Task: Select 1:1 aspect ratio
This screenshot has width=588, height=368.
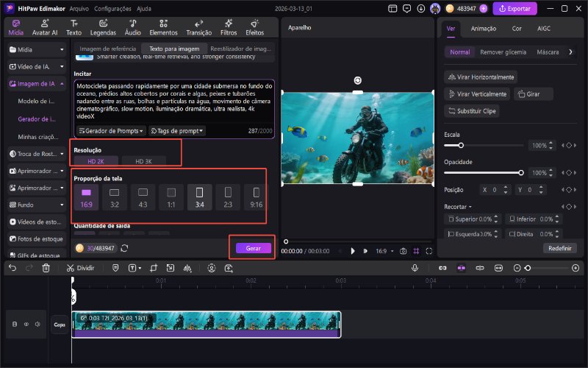Action: [171, 197]
